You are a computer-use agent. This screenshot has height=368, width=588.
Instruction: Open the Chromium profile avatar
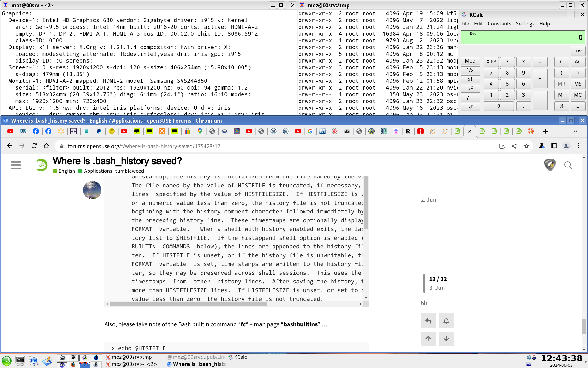pyautogui.click(x=566, y=146)
